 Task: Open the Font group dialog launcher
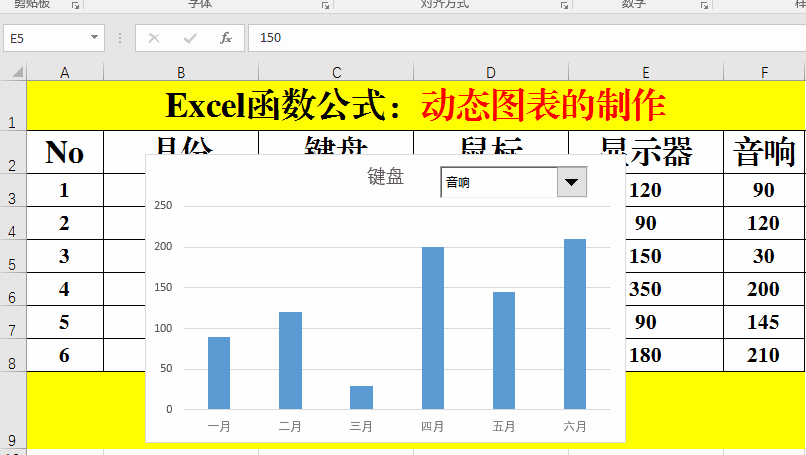[325, 5]
